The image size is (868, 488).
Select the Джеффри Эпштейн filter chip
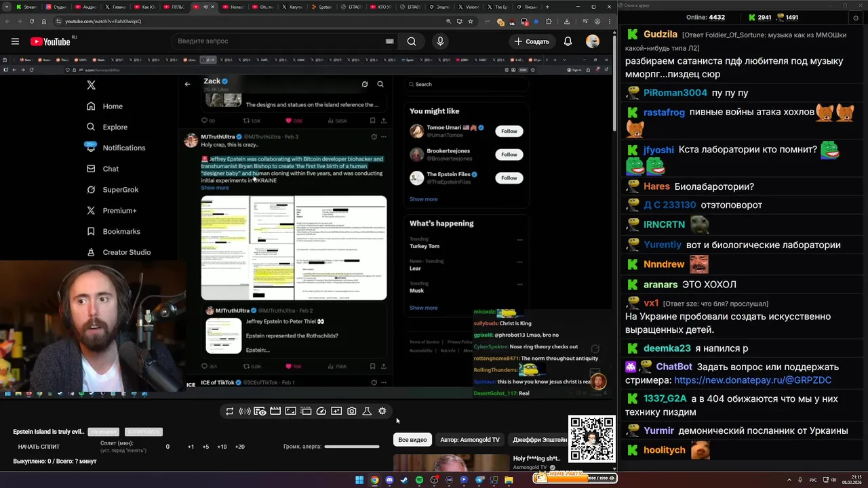click(539, 440)
